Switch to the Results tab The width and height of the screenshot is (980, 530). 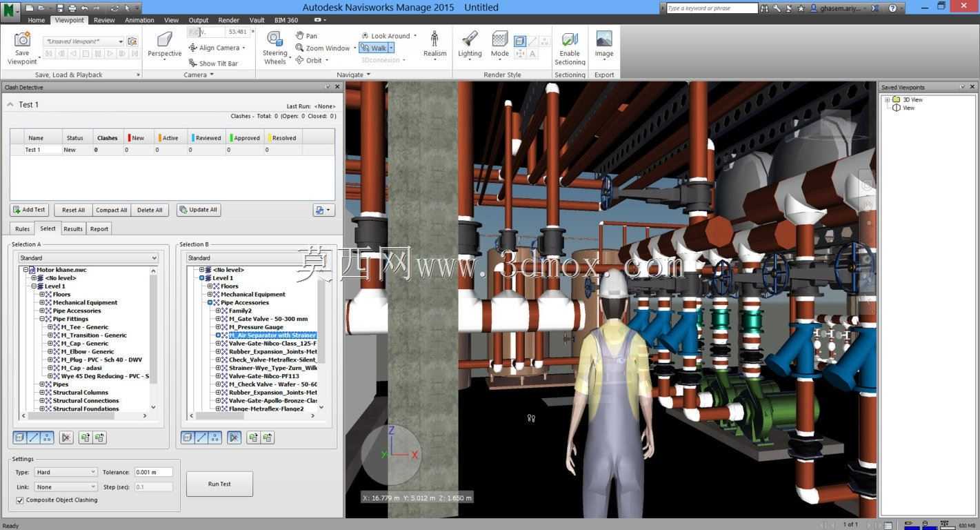pos(73,229)
